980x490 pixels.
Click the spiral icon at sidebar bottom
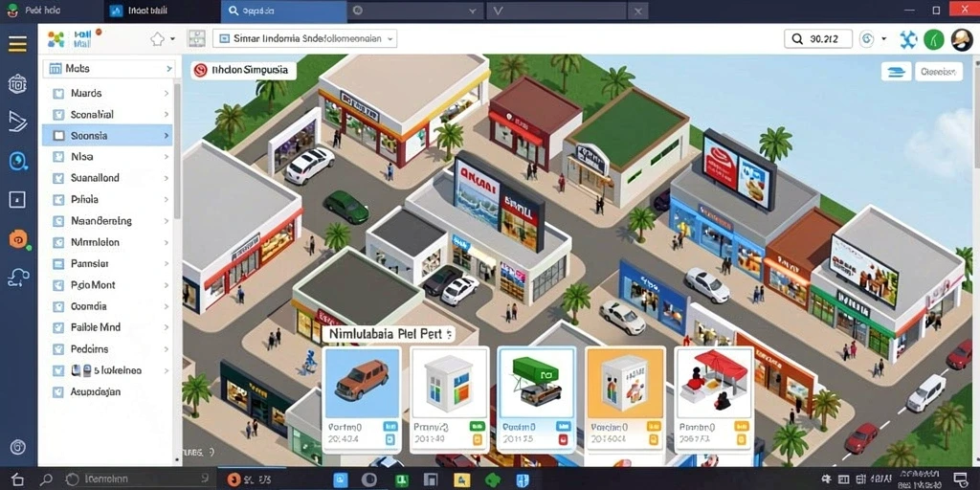pos(17,447)
